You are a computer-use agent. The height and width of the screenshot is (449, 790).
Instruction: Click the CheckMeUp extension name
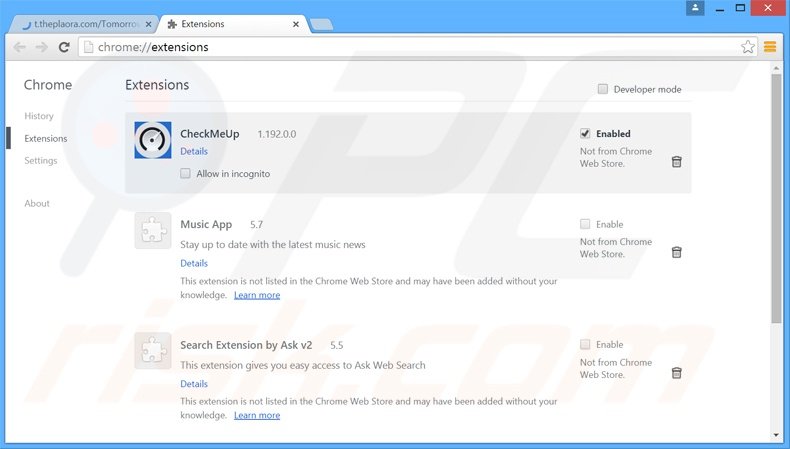coord(210,134)
